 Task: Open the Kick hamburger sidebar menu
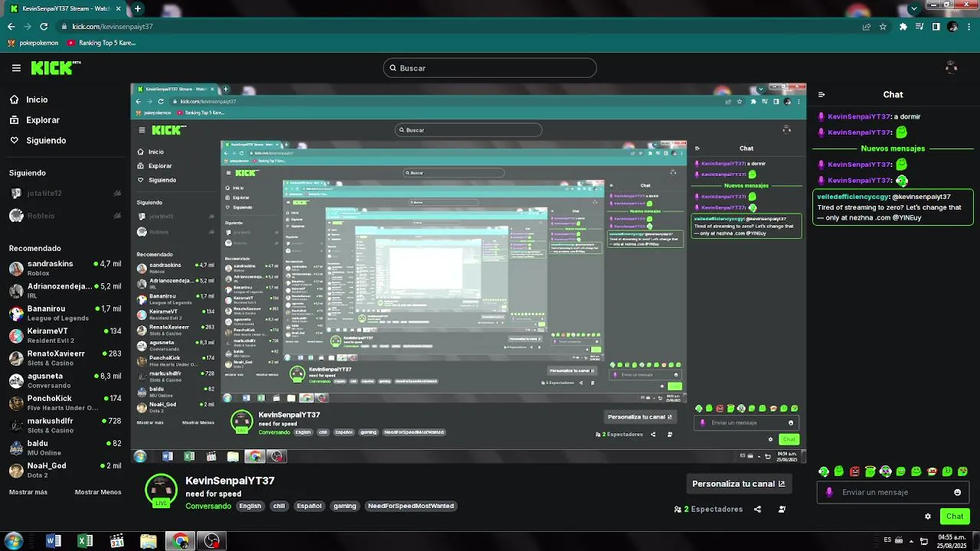16,68
